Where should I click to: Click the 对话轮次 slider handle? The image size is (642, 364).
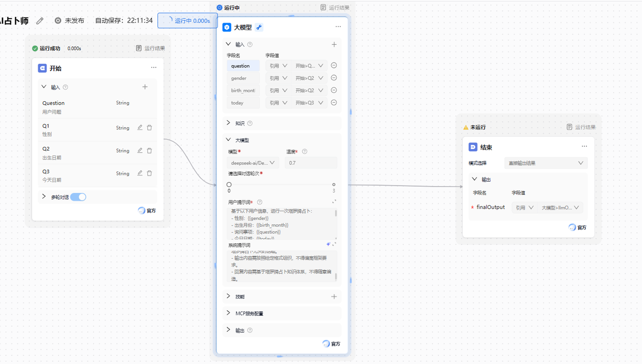(229, 185)
